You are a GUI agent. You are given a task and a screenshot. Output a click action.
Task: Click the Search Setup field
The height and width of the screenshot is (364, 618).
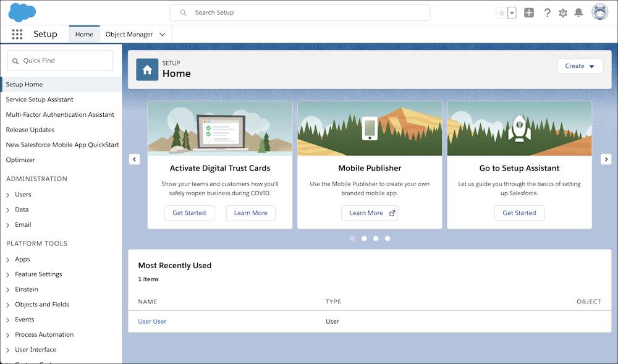click(x=300, y=12)
